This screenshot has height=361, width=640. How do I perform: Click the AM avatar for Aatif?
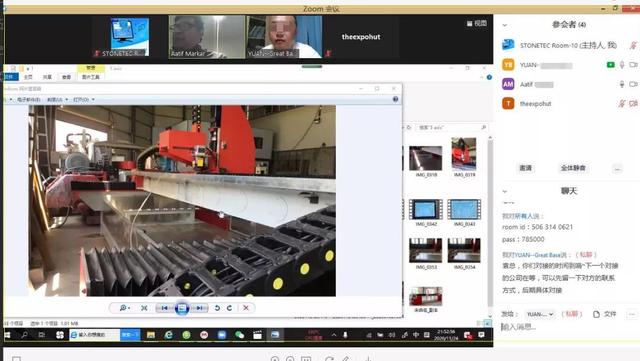508,85
